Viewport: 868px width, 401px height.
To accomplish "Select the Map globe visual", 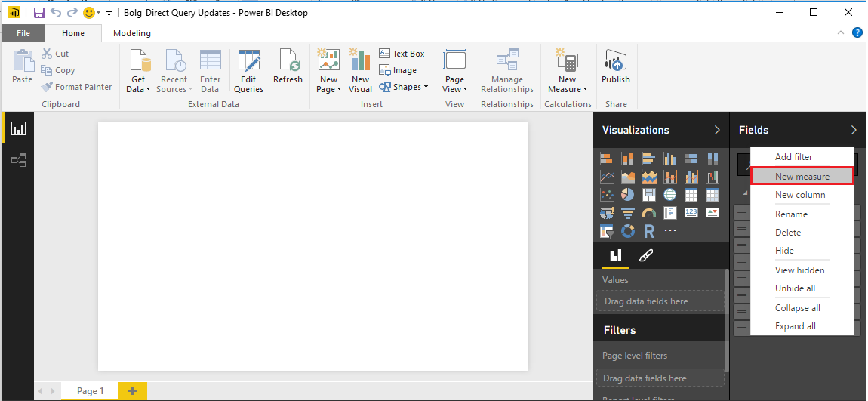I will click(x=669, y=194).
